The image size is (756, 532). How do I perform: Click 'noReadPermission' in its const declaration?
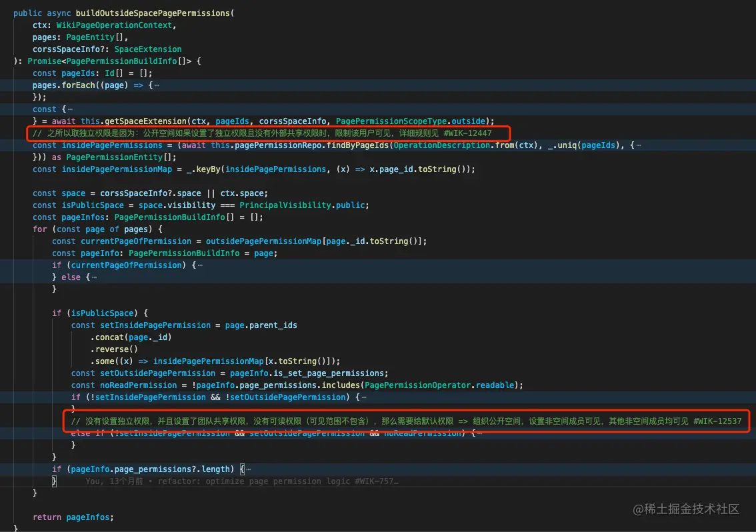tap(139, 385)
